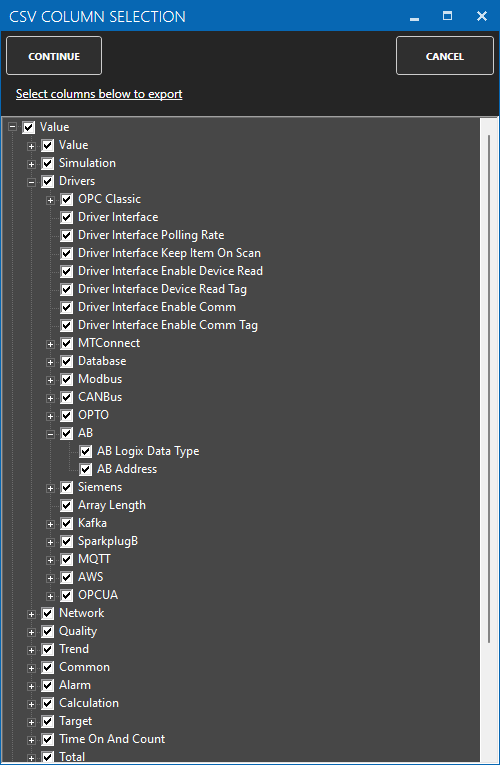Expand the Common node

[x=31, y=669]
